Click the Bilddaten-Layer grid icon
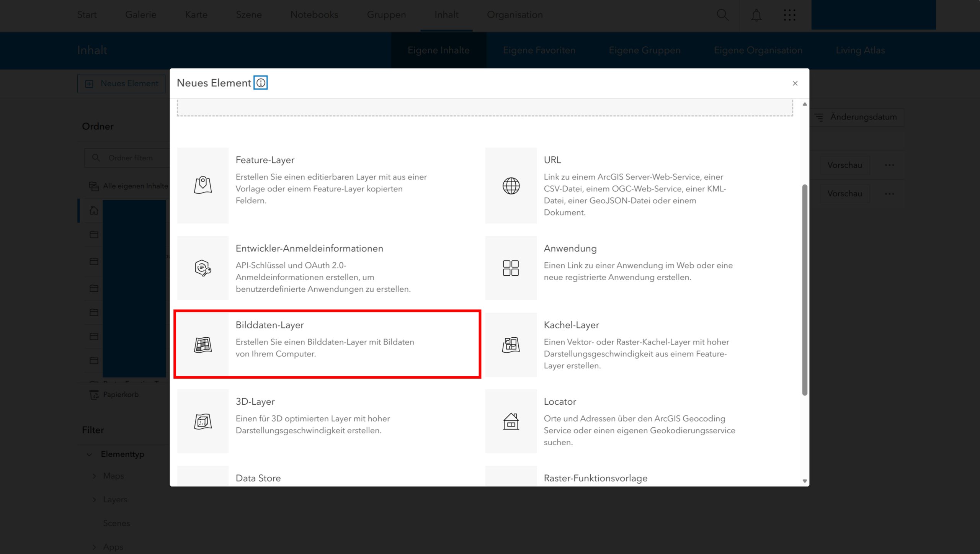The width and height of the screenshot is (980, 554). (x=203, y=345)
